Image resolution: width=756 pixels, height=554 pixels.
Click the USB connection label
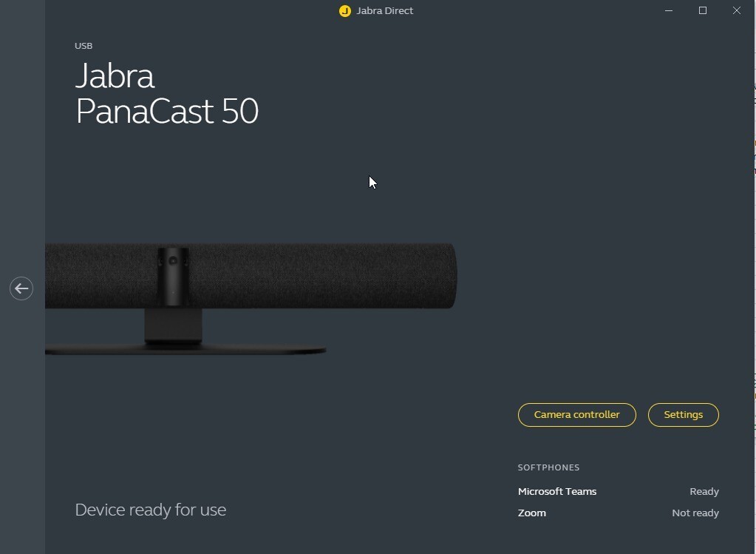[x=84, y=46]
